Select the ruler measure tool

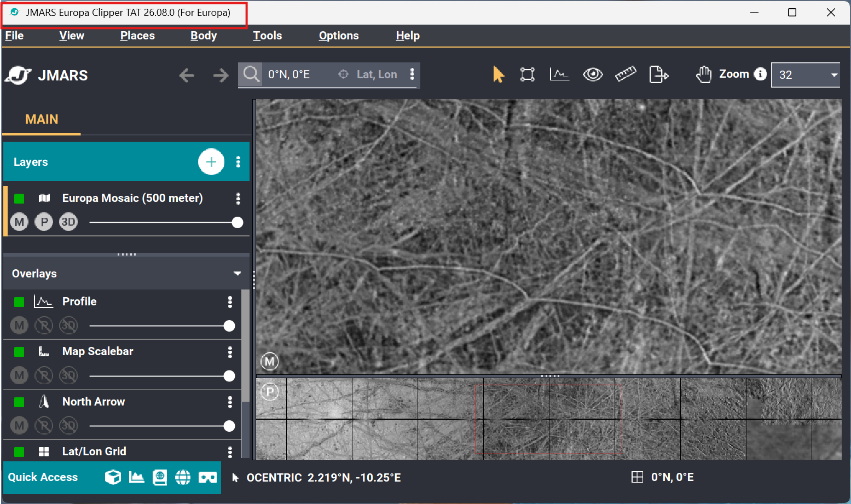click(626, 74)
